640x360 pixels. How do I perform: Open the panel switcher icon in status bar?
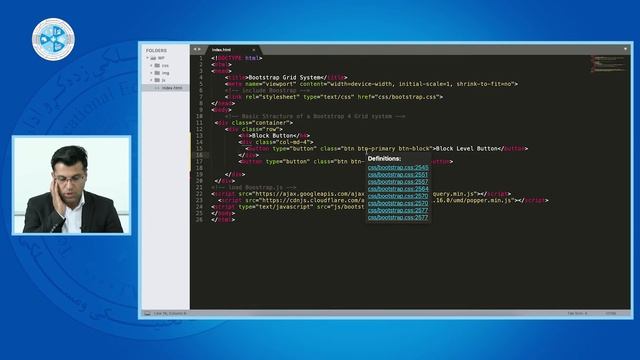tap(147, 313)
